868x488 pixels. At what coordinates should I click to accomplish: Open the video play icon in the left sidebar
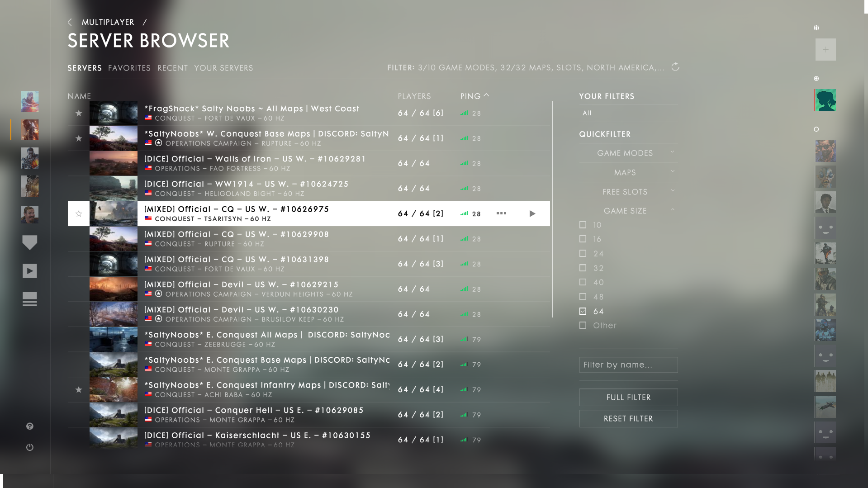click(30, 271)
